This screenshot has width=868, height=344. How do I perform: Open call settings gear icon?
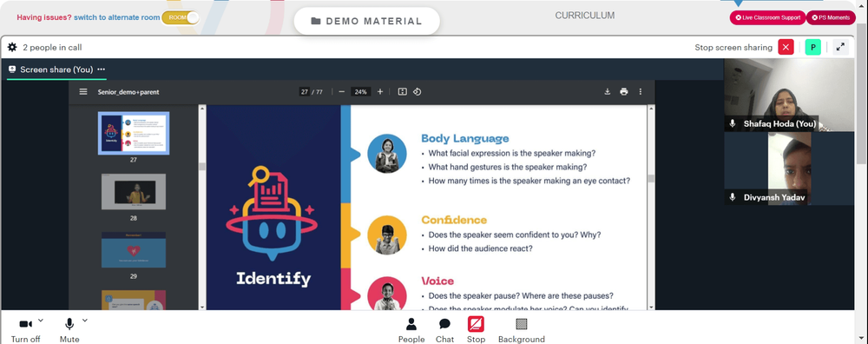pos(11,48)
